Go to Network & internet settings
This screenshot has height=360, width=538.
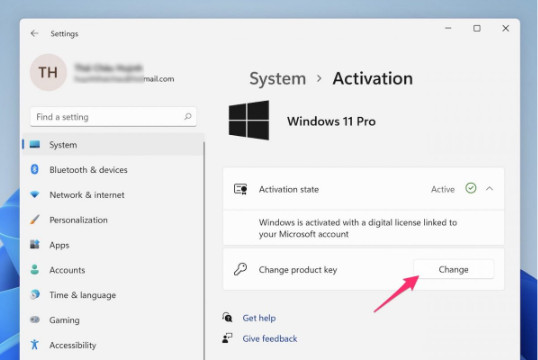[113, 195]
